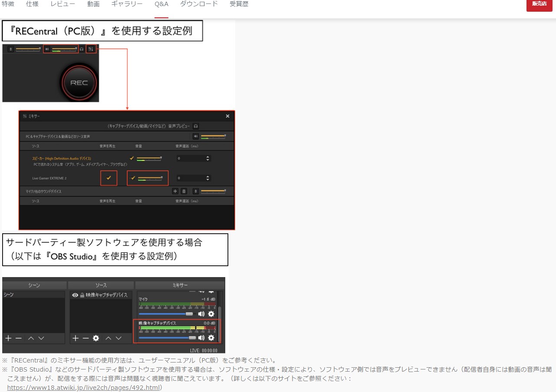Screen dimensions: 556x392
Task: Select 映像キャプチャデバイス in OBS sources list
Action: (107, 295)
